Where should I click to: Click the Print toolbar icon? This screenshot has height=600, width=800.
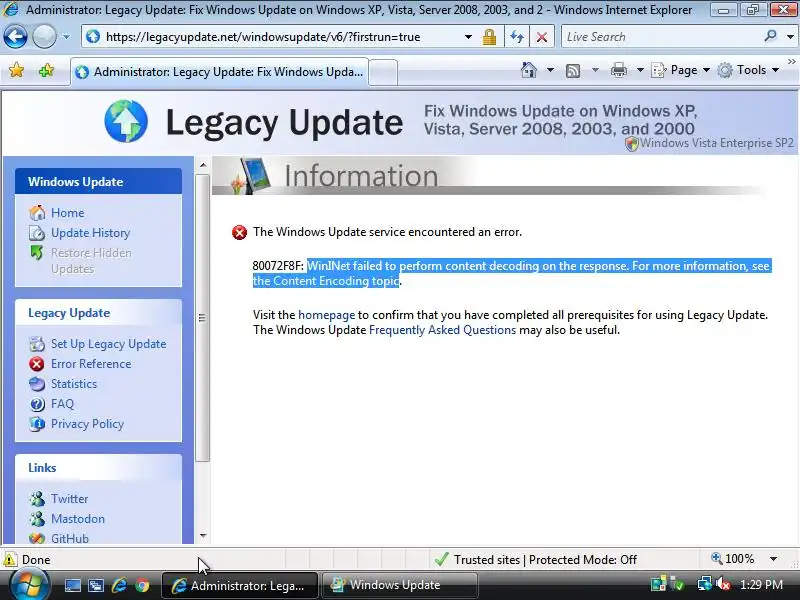click(x=618, y=70)
